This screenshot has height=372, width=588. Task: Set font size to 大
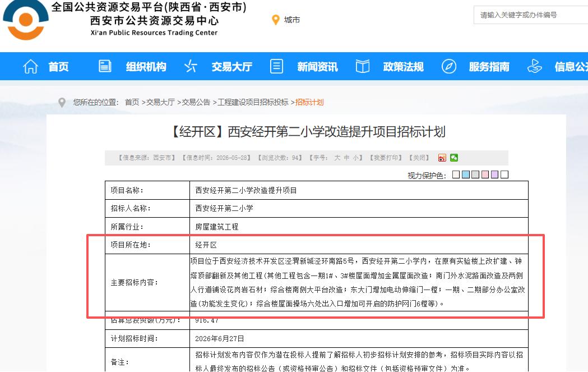(337, 158)
